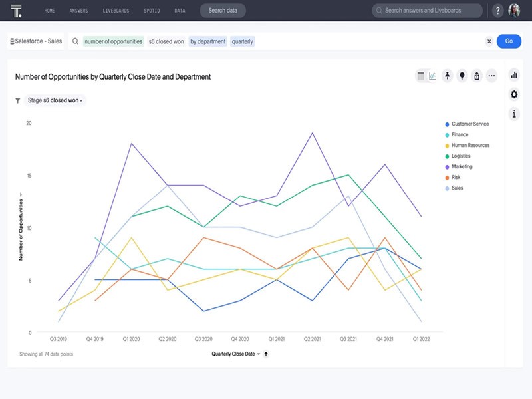
Task: Open the chart type selector
Action: click(514, 76)
